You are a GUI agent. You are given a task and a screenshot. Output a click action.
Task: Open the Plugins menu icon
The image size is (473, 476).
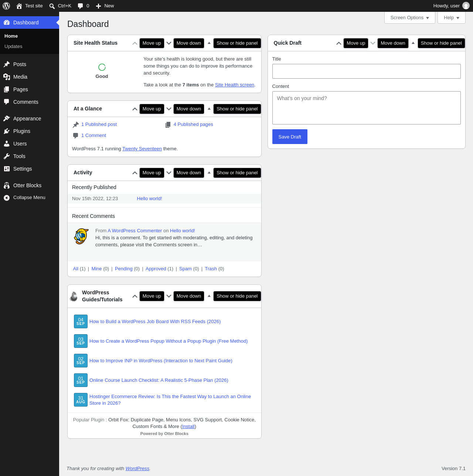click(x=7, y=131)
